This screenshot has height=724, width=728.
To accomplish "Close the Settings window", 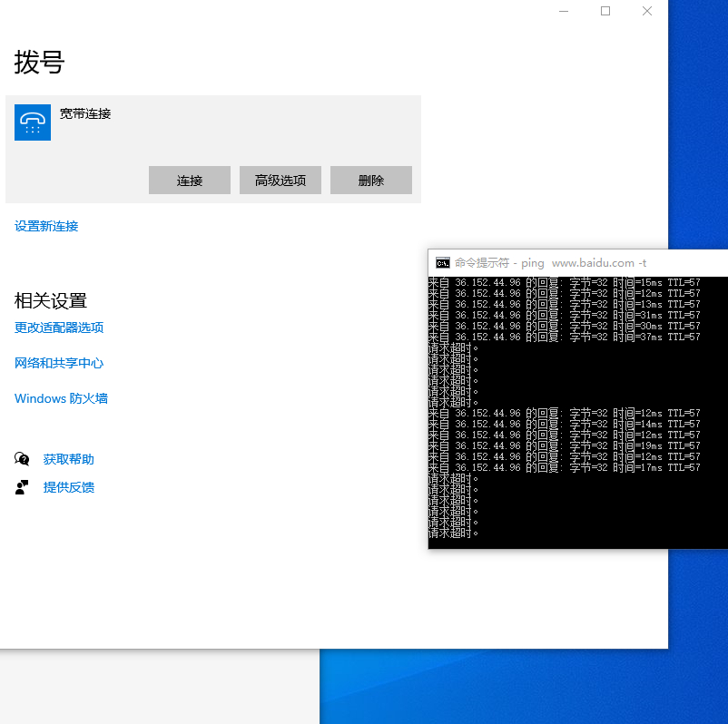I will pyautogui.click(x=647, y=11).
